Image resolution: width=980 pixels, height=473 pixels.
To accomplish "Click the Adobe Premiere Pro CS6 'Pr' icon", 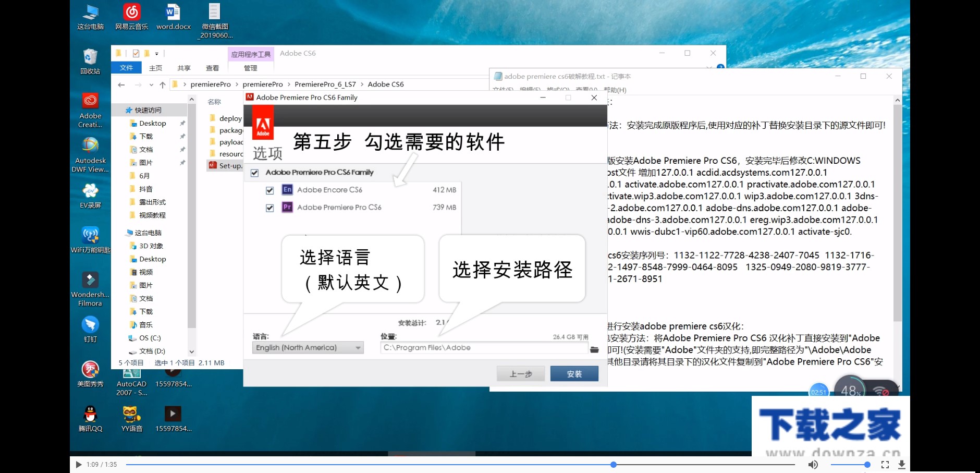I will coord(287,207).
